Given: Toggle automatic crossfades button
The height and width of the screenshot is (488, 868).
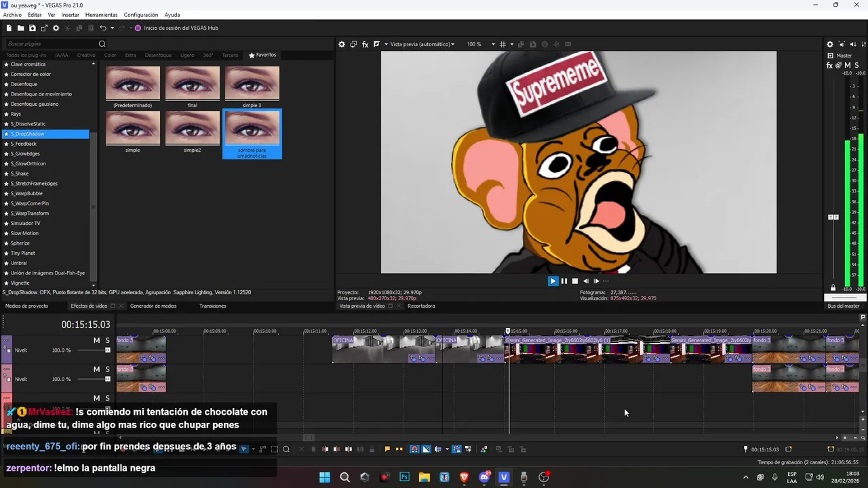Looking at the screenshot, I should 426,449.
